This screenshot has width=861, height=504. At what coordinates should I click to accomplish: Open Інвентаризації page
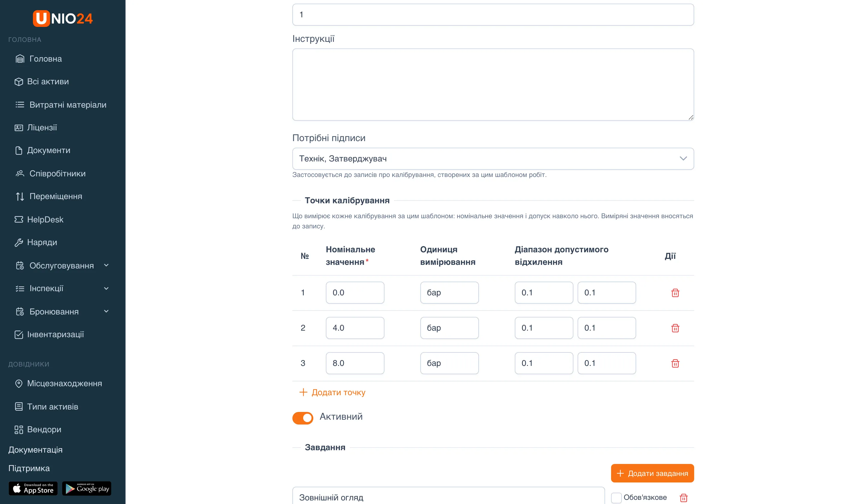tap(49, 335)
